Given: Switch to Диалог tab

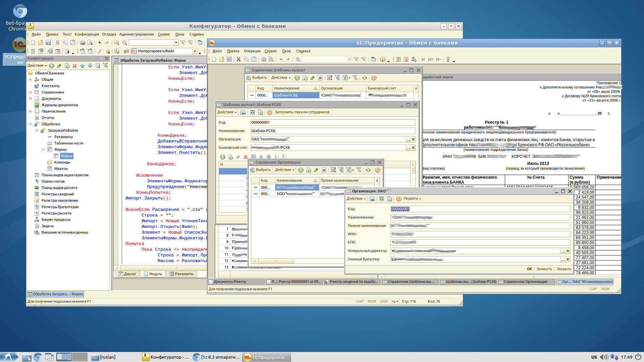Looking at the screenshot, I should point(127,274).
